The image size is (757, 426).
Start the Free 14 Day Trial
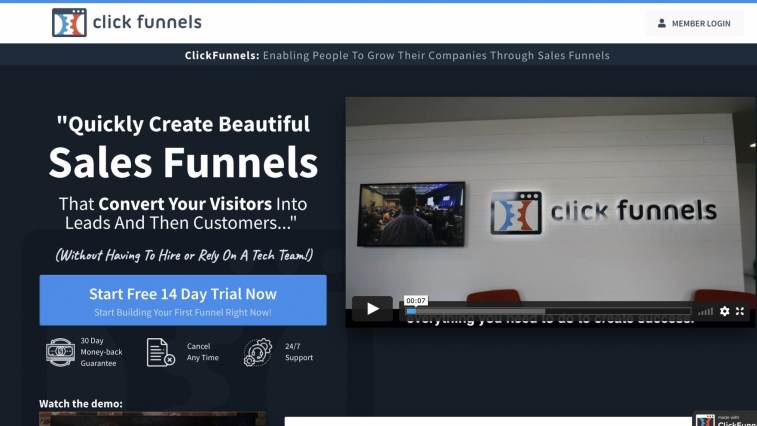(183, 300)
